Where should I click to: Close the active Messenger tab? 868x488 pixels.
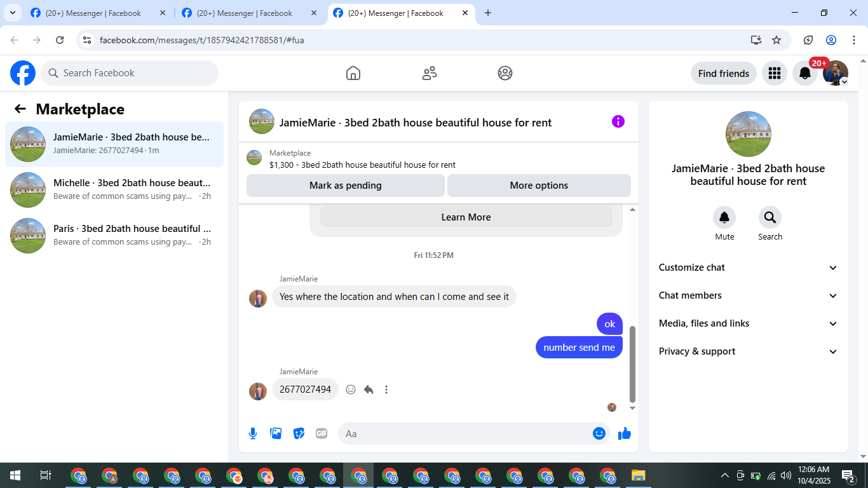pos(465,13)
